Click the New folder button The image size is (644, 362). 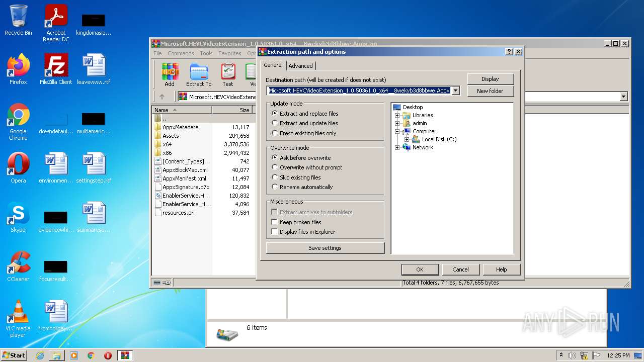point(490,91)
